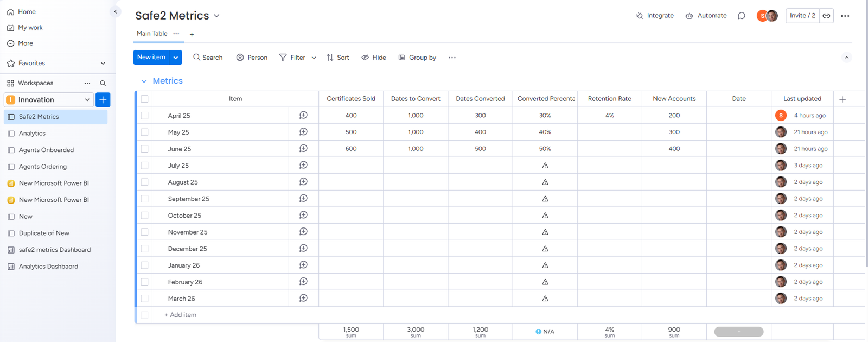Click Add item row at table bottom
Image resolution: width=868 pixels, height=342 pixels.
point(181,315)
